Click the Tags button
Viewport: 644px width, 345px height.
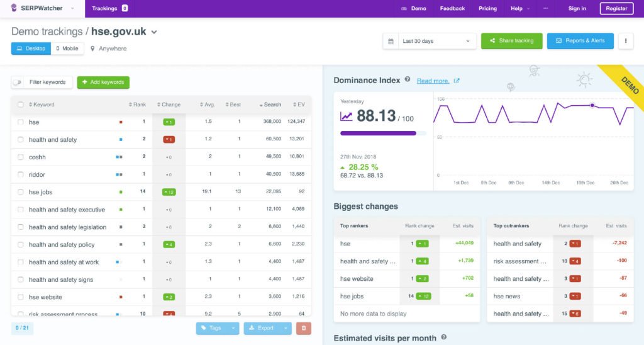point(212,328)
